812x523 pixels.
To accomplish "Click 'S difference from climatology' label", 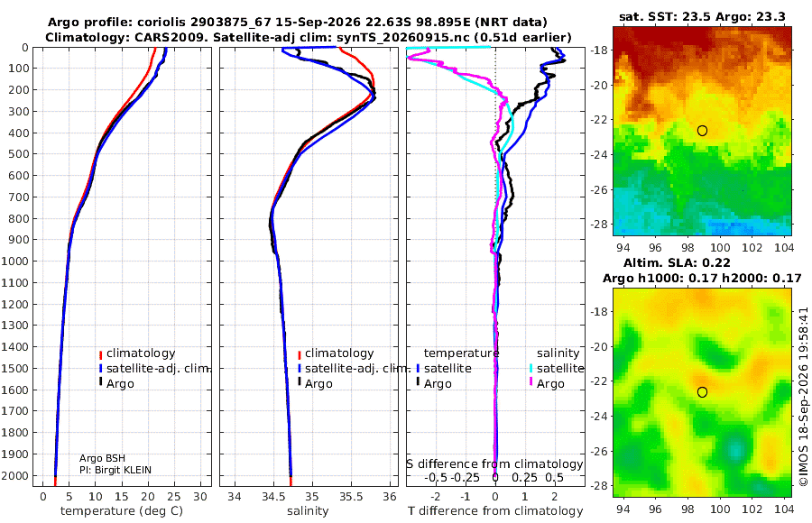I will click(494, 463).
